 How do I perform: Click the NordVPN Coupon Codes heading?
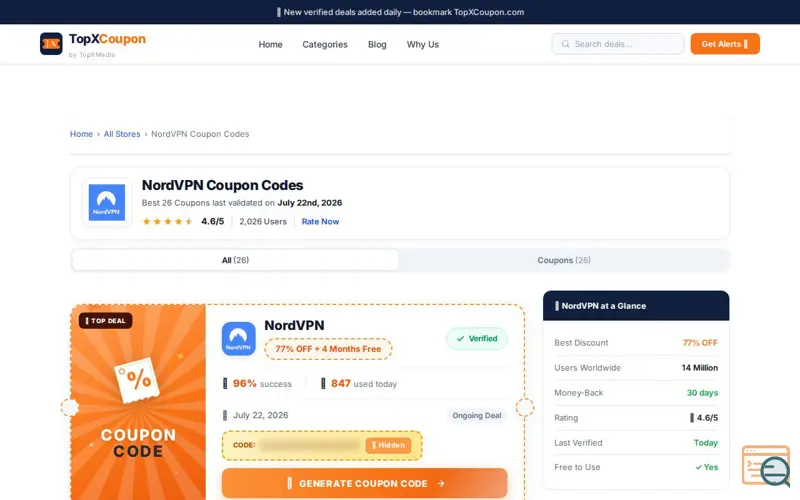point(222,185)
